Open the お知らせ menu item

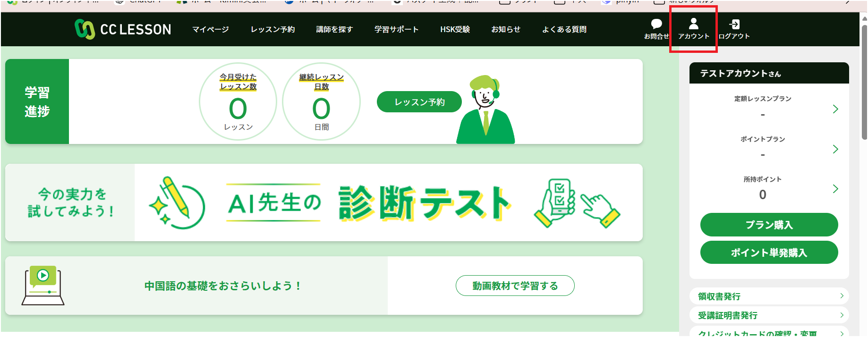506,29
